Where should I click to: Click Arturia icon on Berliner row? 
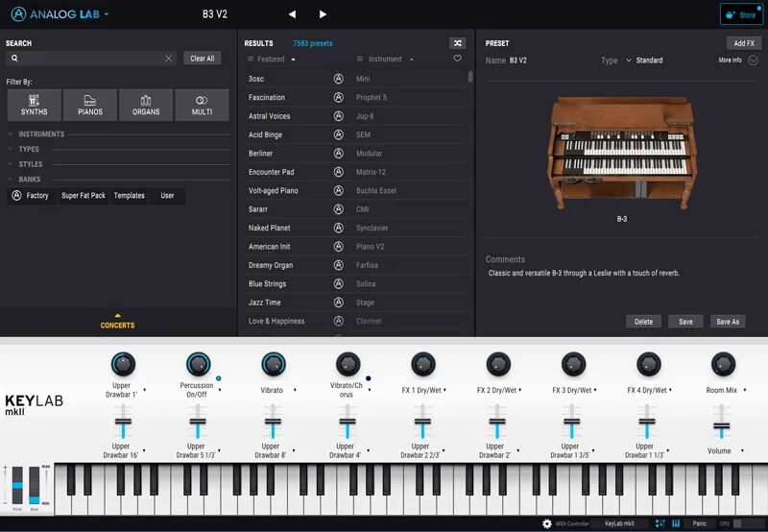339,154
